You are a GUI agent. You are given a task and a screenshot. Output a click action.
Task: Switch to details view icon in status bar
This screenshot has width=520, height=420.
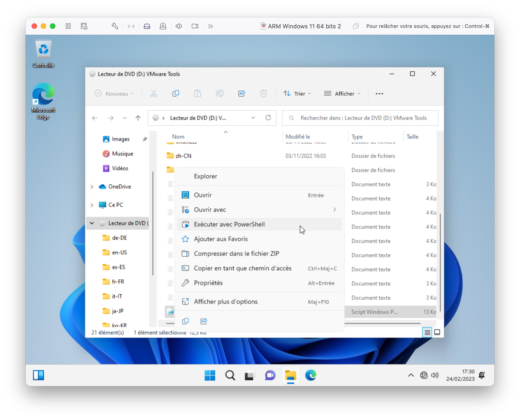click(x=427, y=332)
